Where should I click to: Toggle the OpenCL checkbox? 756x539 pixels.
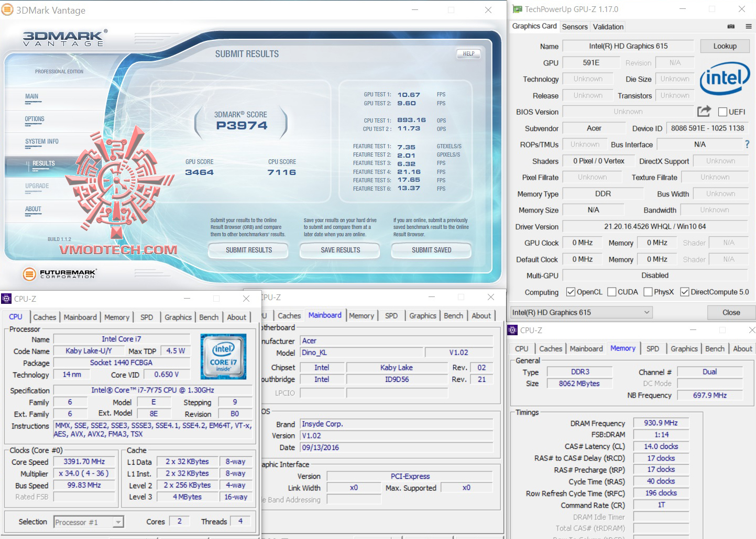(571, 292)
